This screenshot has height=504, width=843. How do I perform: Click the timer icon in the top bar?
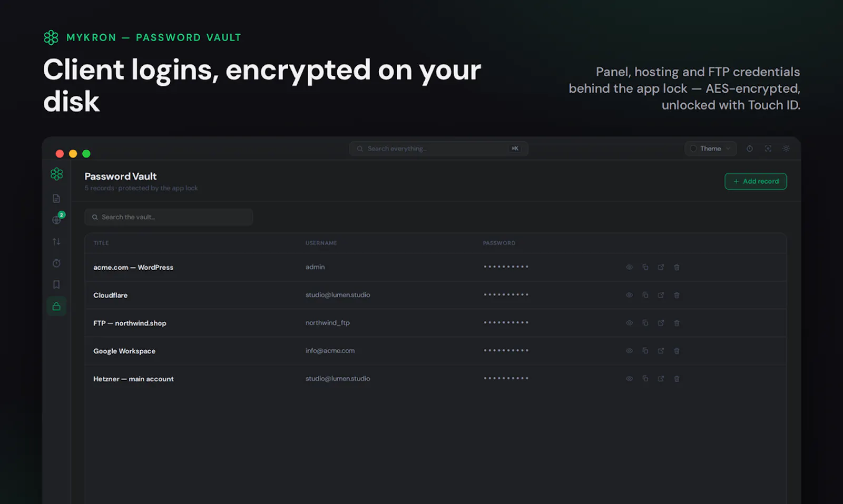tap(750, 149)
